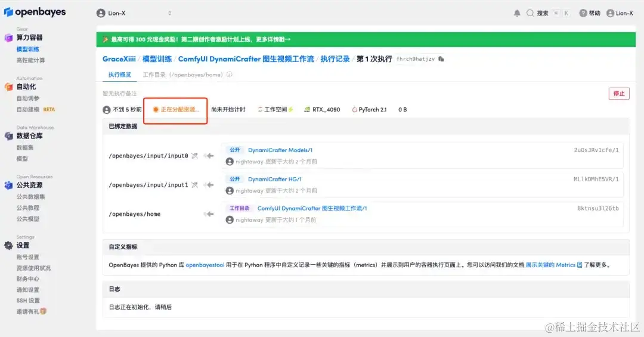
Task: Click the info icon next to 工作目录
Action: point(229,75)
